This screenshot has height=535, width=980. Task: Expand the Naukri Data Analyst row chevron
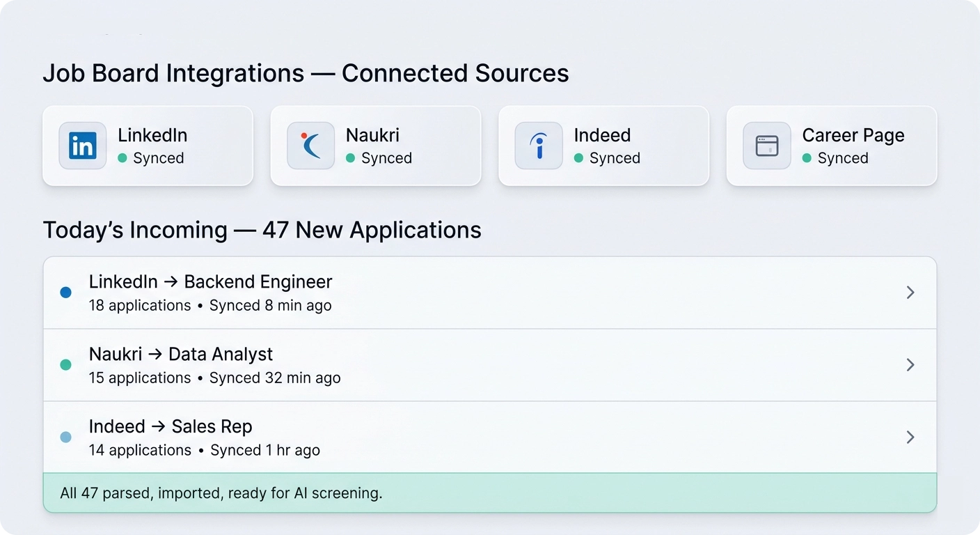(910, 365)
